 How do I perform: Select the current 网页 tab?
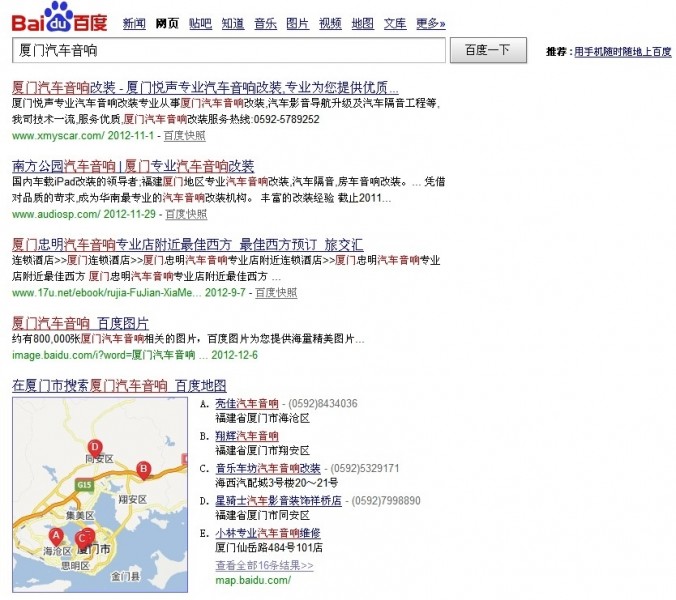tap(167, 23)
